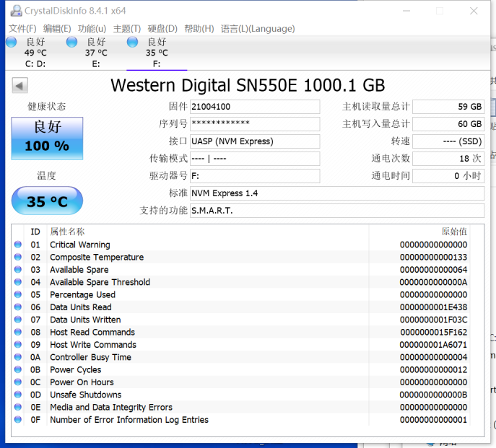Click the 35 °C temperature button
The width and height of the screenshot is (496, 448).
coord(47,201)
